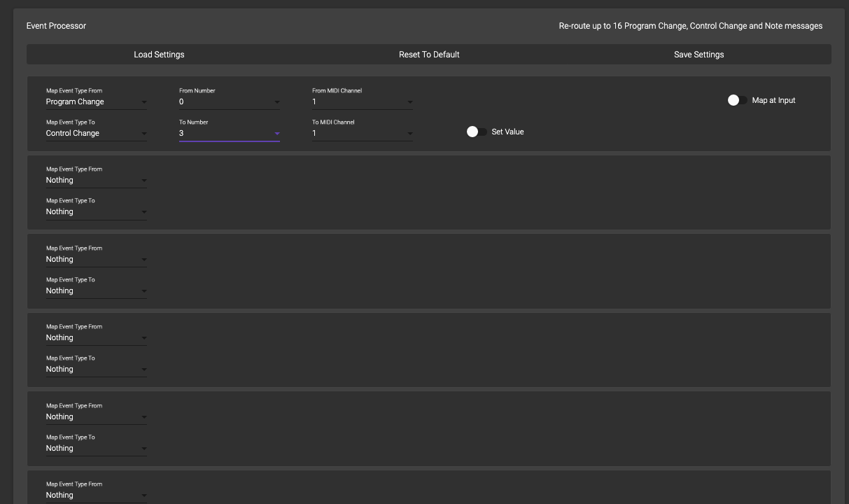Expand Map Event Type To in the fifth mapping slot

point(97,448)
